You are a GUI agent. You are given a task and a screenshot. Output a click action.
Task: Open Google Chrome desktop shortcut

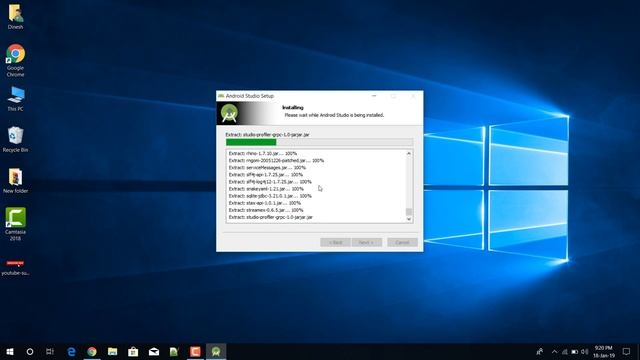15,60
